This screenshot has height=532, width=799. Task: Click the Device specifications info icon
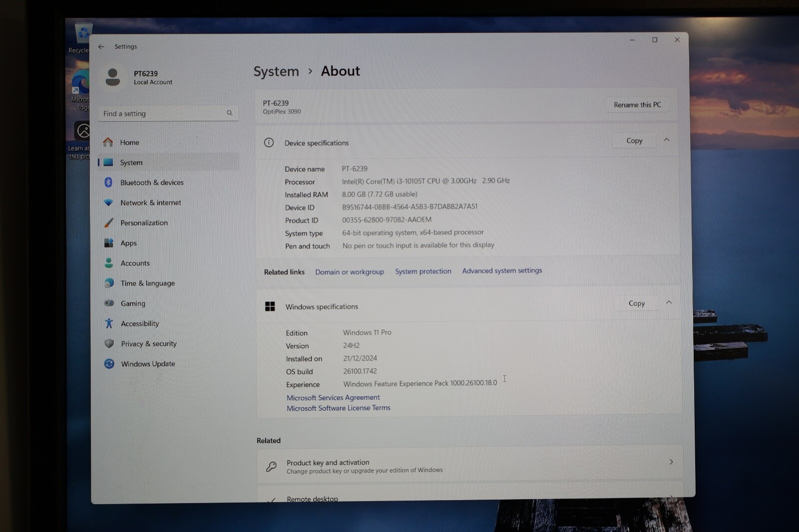[269, 143]
